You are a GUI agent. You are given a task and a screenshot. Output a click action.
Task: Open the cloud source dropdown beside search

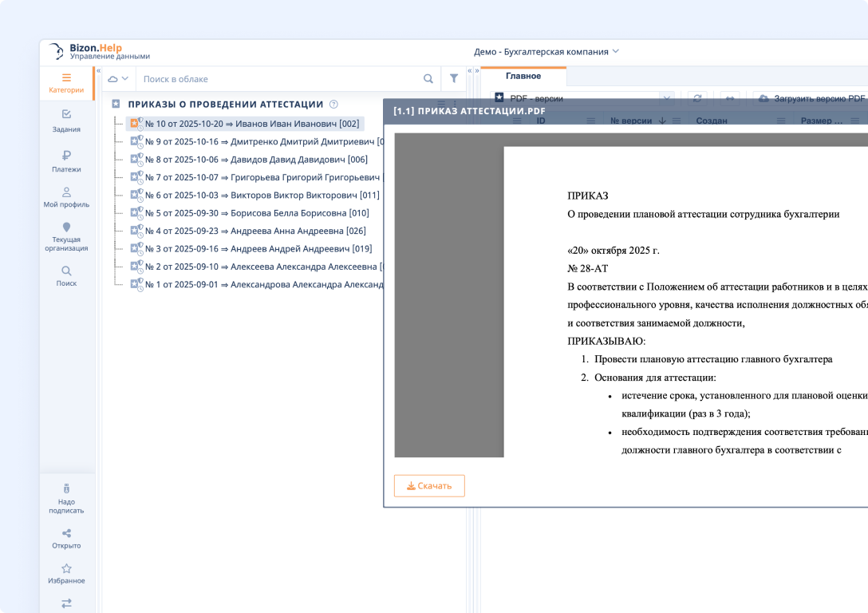117,78
